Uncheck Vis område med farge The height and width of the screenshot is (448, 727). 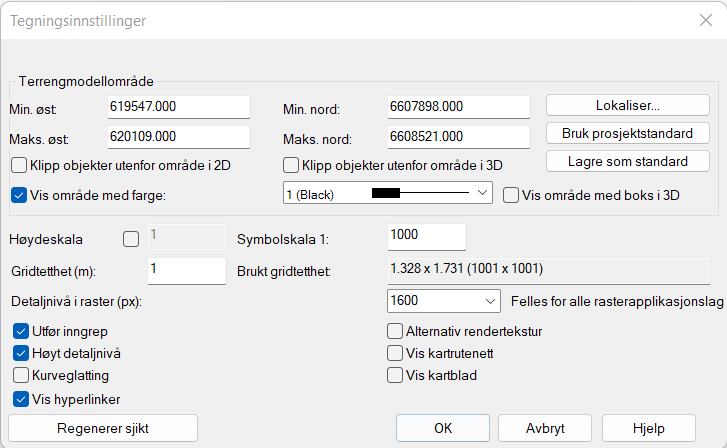[x=19, y=195]
